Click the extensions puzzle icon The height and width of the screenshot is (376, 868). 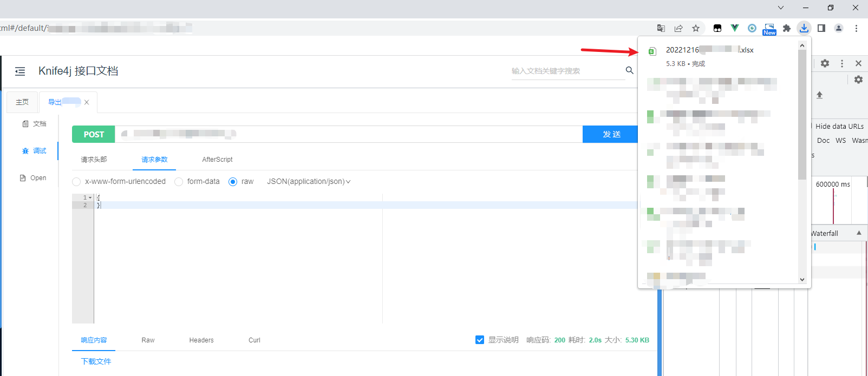(x=787, y=28)
